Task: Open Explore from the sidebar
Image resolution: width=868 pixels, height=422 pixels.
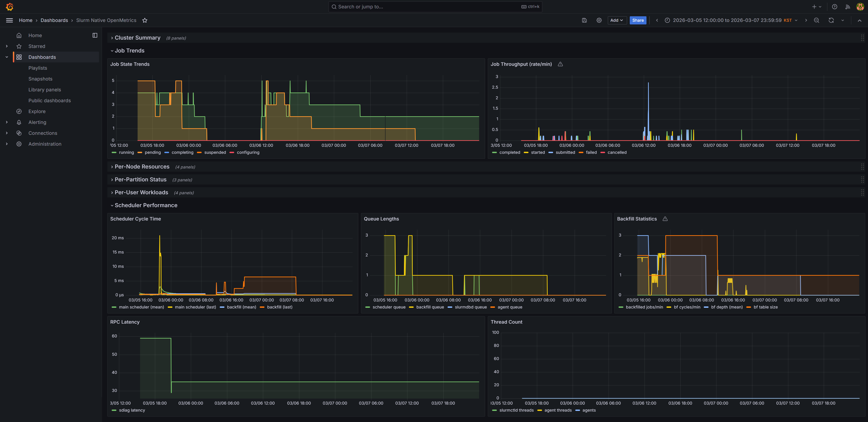Action: [x=37, y=111]
